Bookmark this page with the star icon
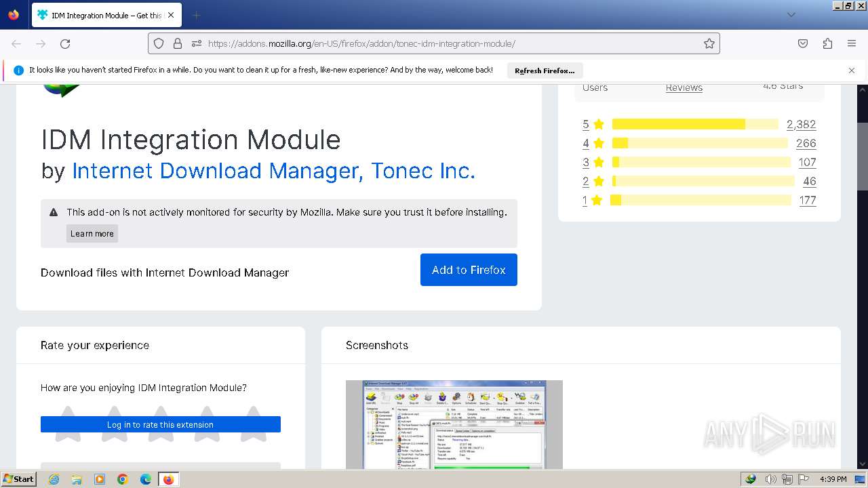The image size is (868, 488). pos(709,43)
